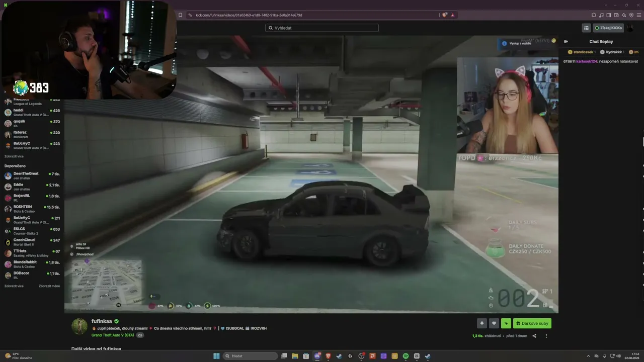Open the Brave Shields lion icon
Viewport: 644px width, 362px height.
pyautogui.click(x=445, y=15)
